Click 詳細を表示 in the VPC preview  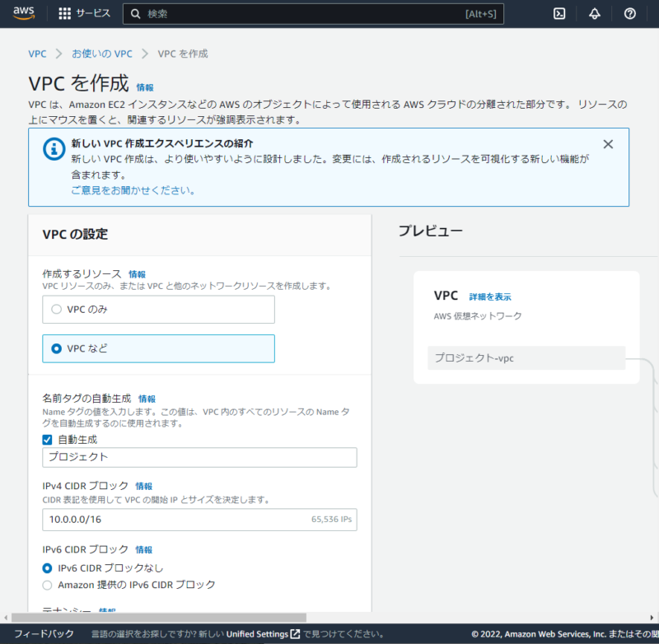pos(490,296)
